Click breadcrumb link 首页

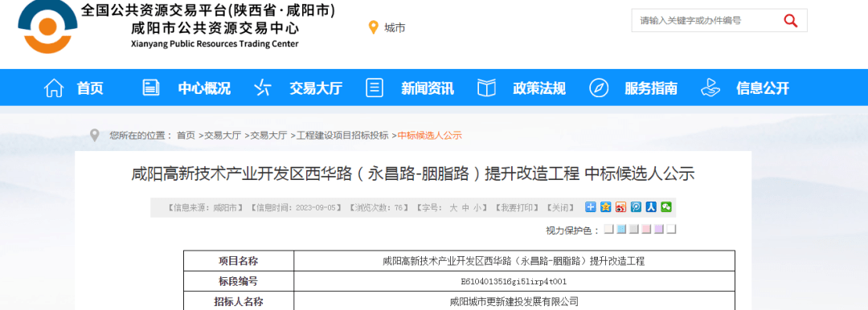click(x=186, y=135)
